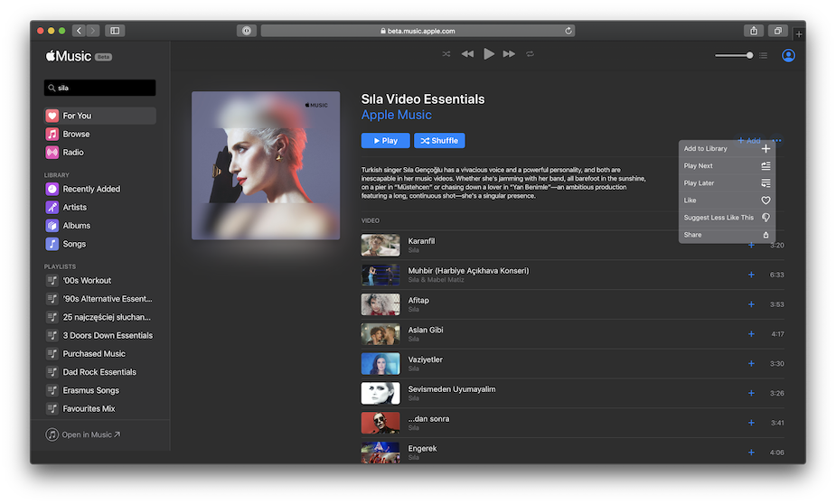Open the more options ellipsis menu
The height and width of the screenshot is (504, 836).
pos(777,141)
